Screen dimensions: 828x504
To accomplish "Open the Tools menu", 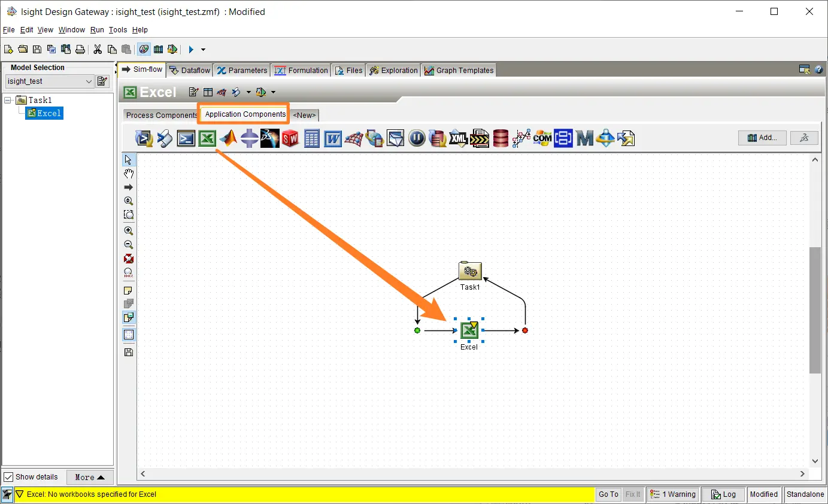I will pos(118,30).
